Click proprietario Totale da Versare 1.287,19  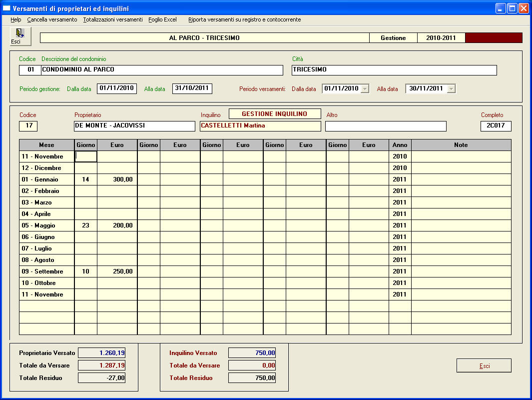[102, 365]
